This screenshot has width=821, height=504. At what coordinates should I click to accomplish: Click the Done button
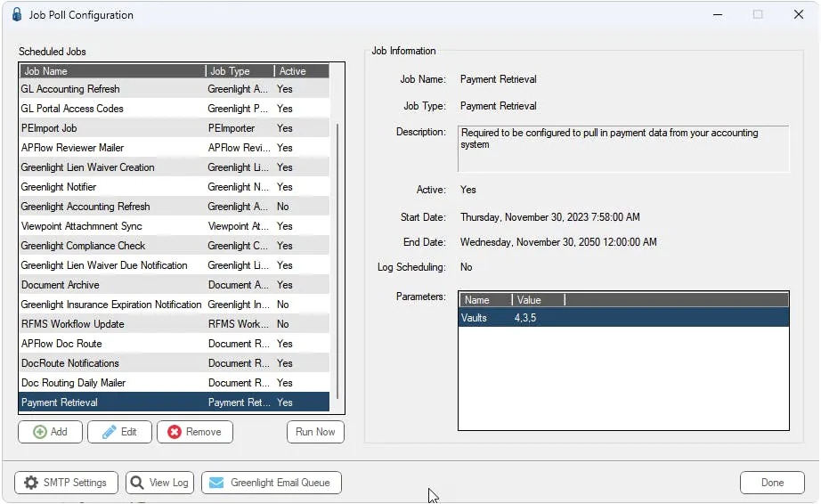coord(772,483)
